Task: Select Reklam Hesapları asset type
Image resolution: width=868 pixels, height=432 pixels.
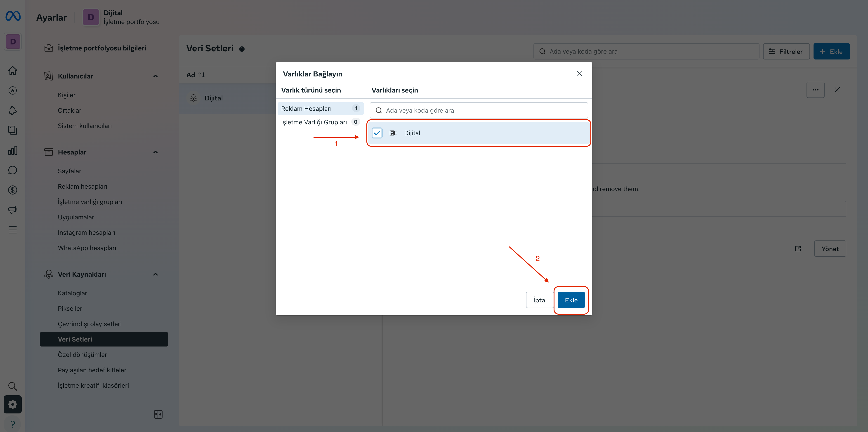Action: 321,109
